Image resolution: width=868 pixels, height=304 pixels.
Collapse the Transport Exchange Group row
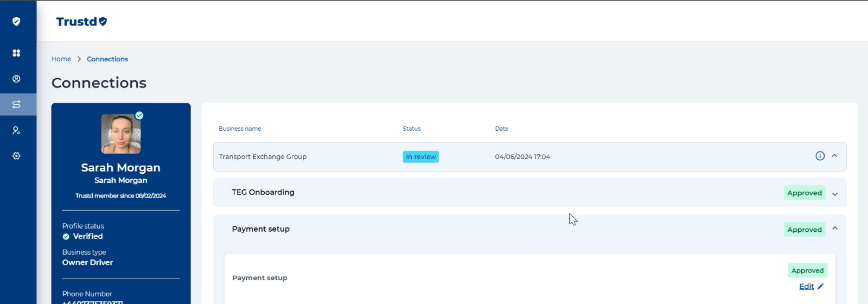[834, 156]
